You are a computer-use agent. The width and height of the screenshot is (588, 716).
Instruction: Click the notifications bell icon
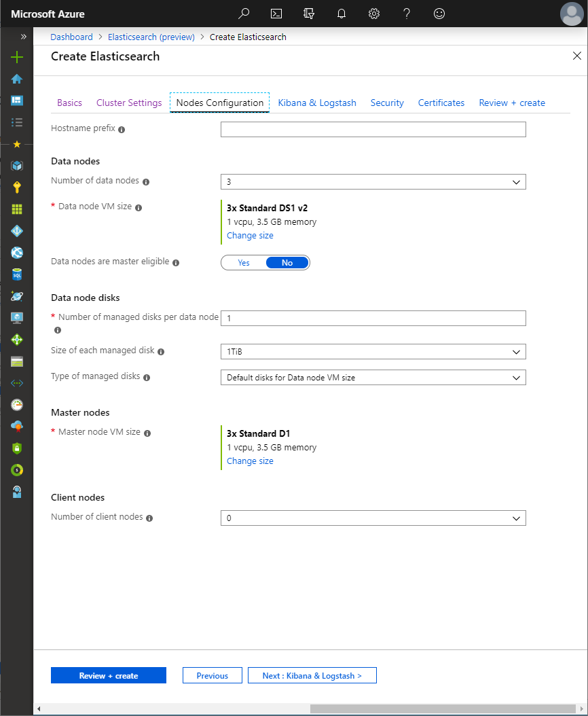coord(341,14)
